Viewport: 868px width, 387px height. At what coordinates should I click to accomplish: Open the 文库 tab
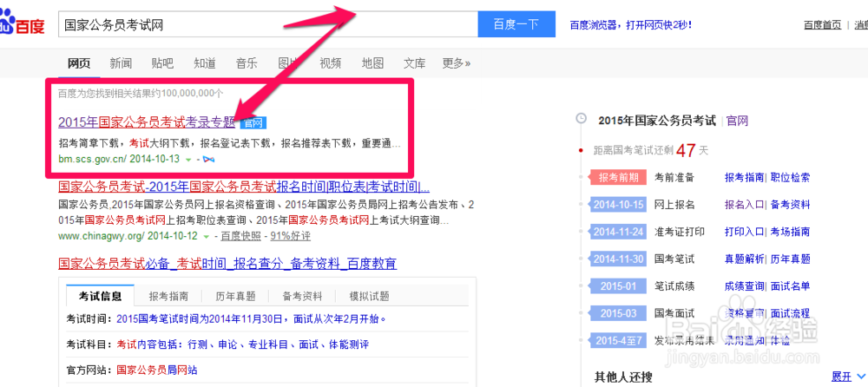pyautogui.click(x=415, y=63)
